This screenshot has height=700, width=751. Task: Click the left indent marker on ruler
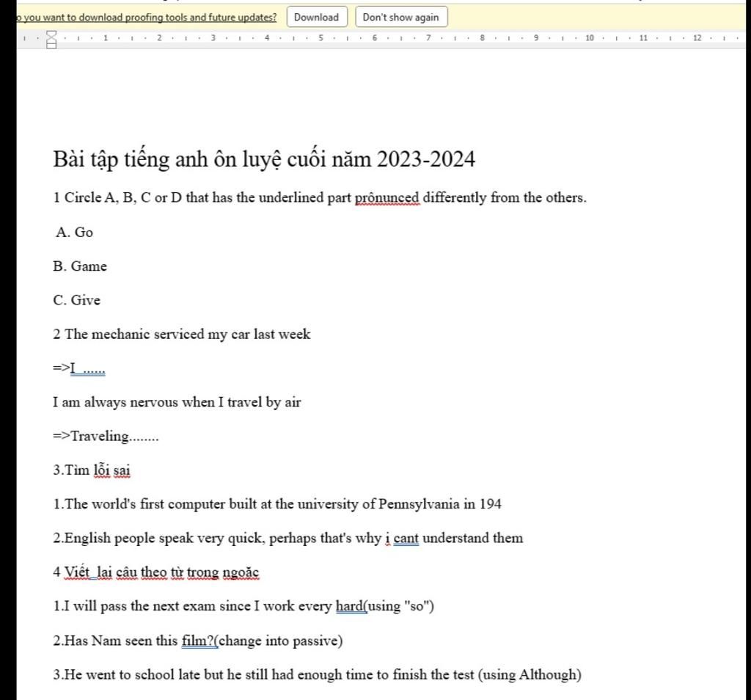pyautogui.click(x=51, y=45)
